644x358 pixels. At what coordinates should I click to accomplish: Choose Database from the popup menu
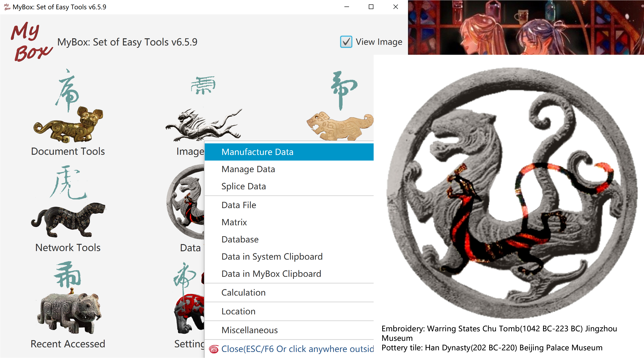289,239
